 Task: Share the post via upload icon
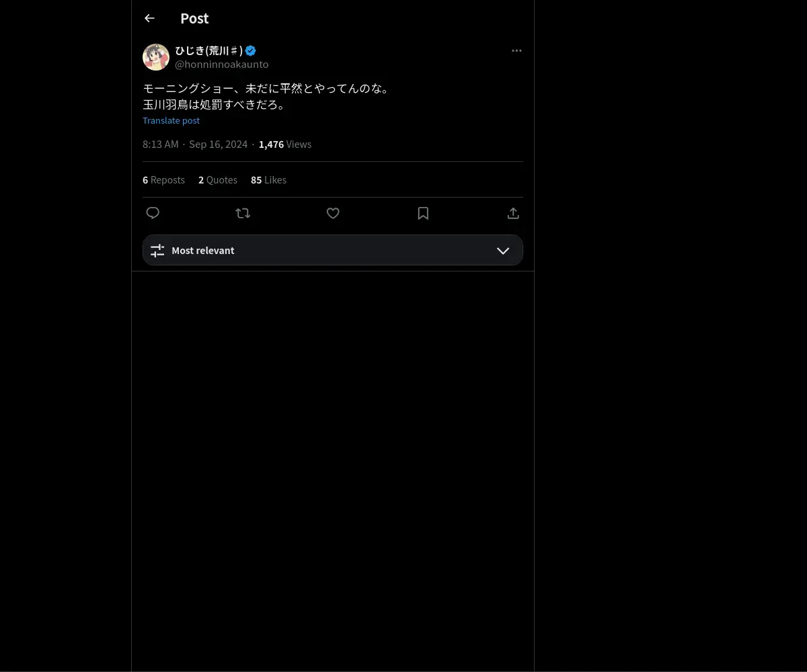tap(513, 213)
